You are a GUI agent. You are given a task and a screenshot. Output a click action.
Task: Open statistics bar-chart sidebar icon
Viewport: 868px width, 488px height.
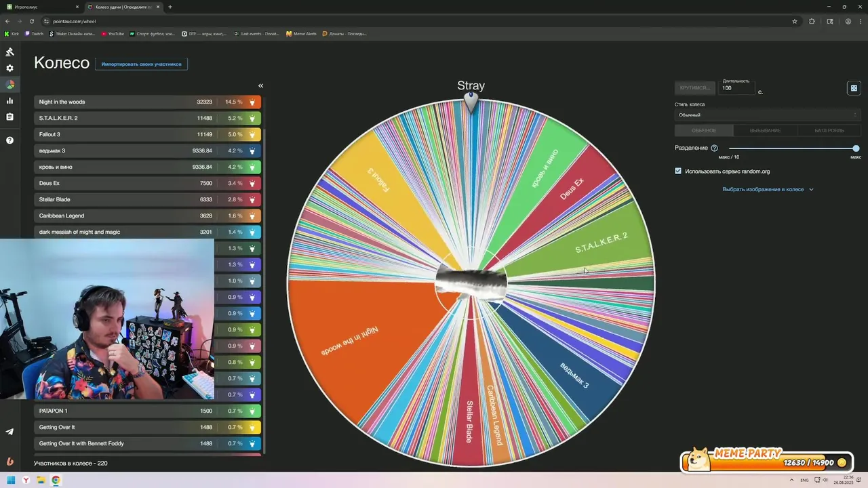pyautogui.click(x=9, y=101)
